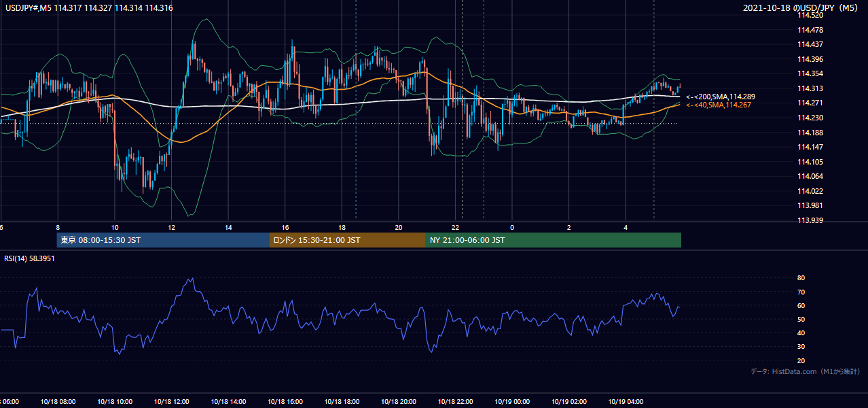Click RSI level 60 on the RSI scale

pyautogui.click(x=801, y=305)
